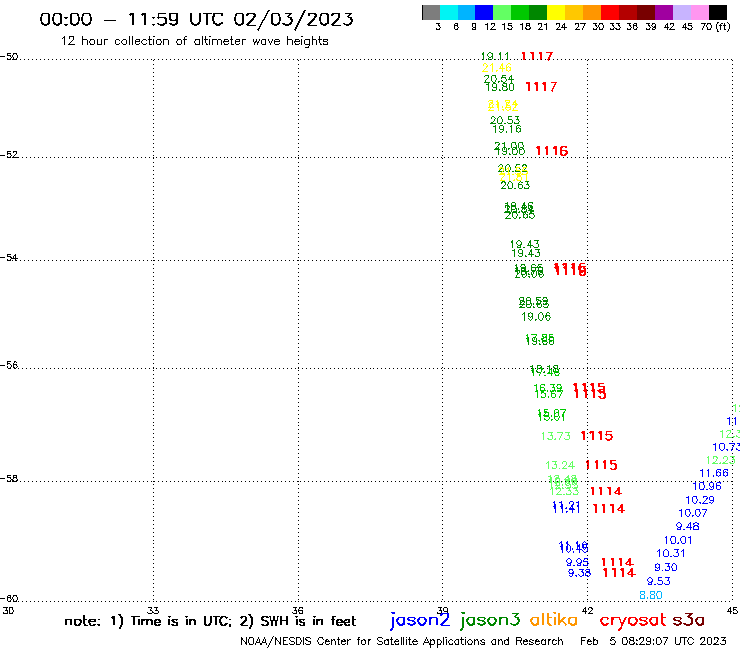Click the note about Time in UTC

(x=210, y=621)
